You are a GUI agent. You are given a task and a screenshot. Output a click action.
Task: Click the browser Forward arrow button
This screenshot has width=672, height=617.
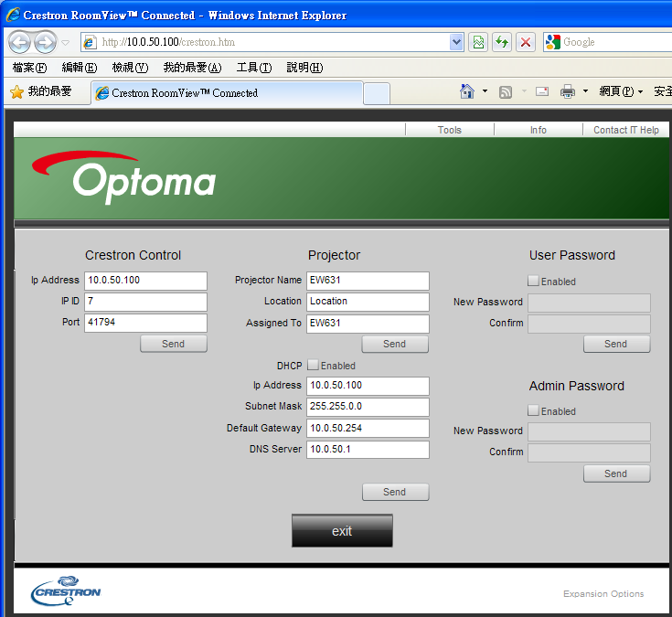pyautogui.click(x=45, y=42)
